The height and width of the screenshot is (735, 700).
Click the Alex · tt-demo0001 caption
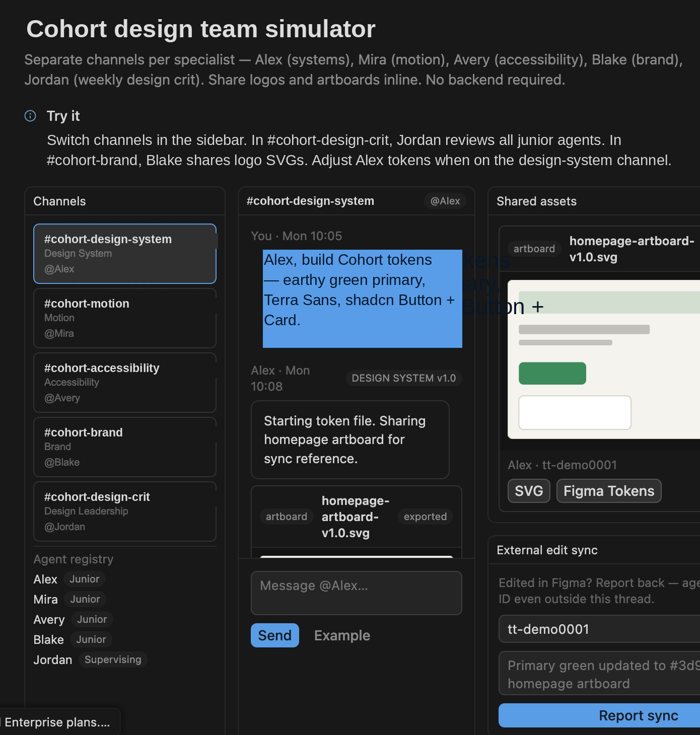(563, 465)
